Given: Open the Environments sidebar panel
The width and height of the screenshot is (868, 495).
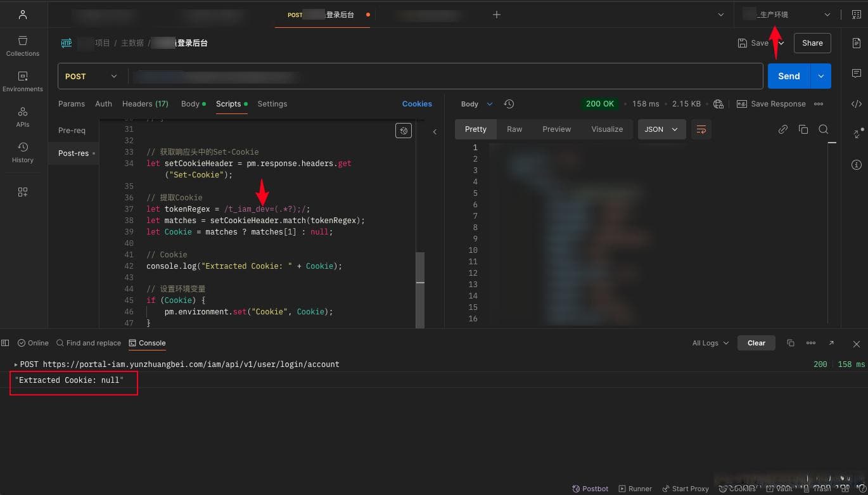Looking at the screenshot, I should coord(23,82).
